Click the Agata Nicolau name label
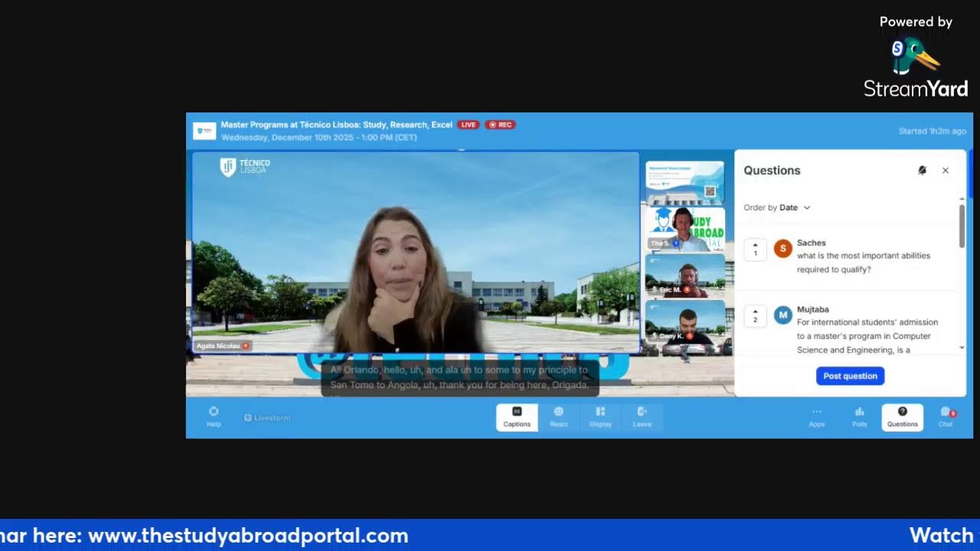The width and height of the screenshot is (980, 551). point(223,346)
